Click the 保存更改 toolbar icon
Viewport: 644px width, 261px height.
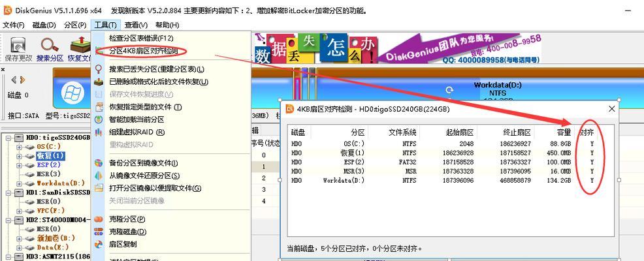click(x=18, y=49)
